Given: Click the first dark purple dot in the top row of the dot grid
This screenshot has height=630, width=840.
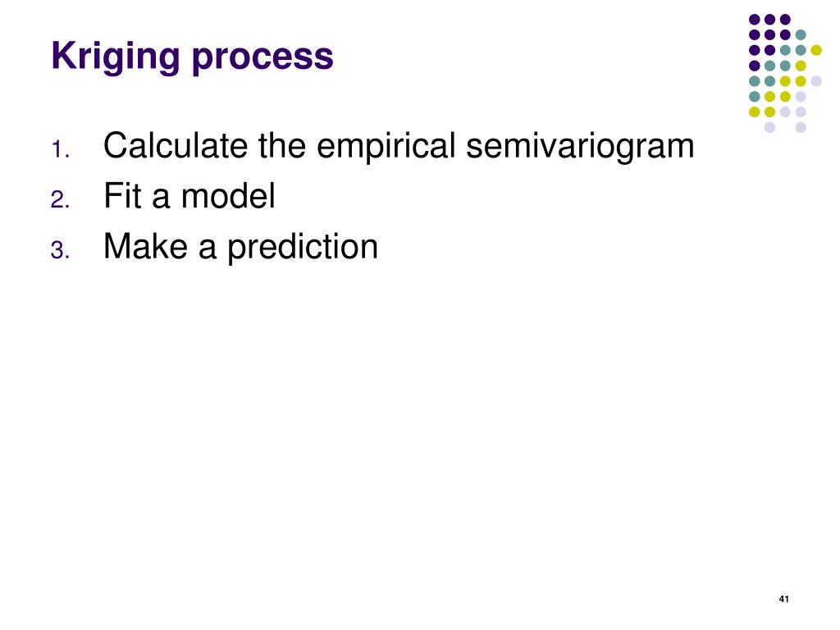Looking at the screenshot, I should [x=755, y=20].
